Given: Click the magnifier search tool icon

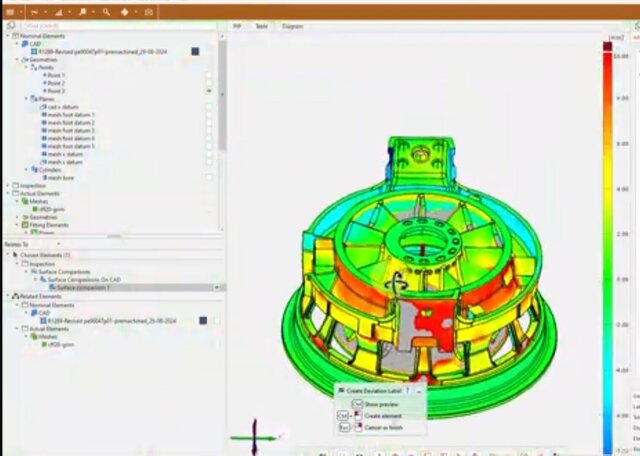Looking at the screenshot, I should 104,11.
